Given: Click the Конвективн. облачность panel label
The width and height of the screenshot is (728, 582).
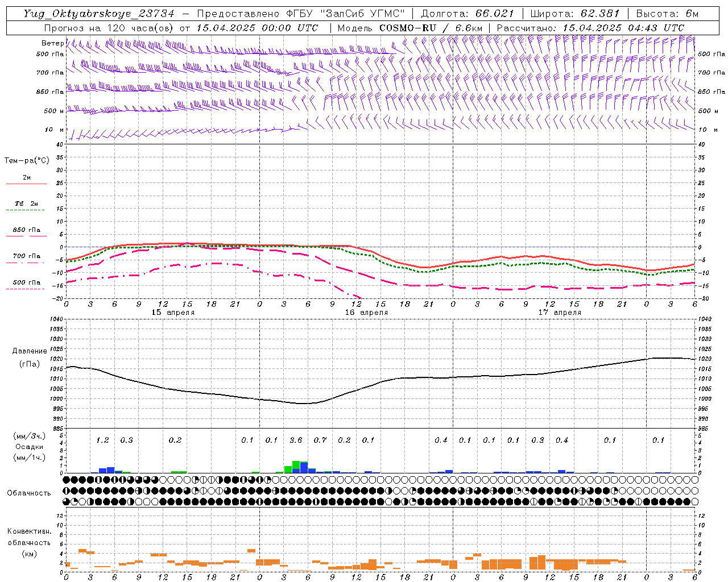Looking at the screenshot, I should 29,537.
